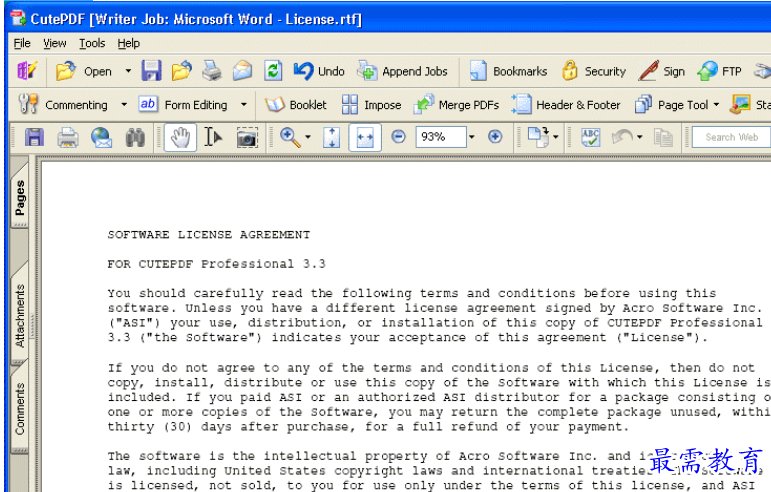
Task: Click the printer icon in top toolbar
Action: click(x=212, y=71)
